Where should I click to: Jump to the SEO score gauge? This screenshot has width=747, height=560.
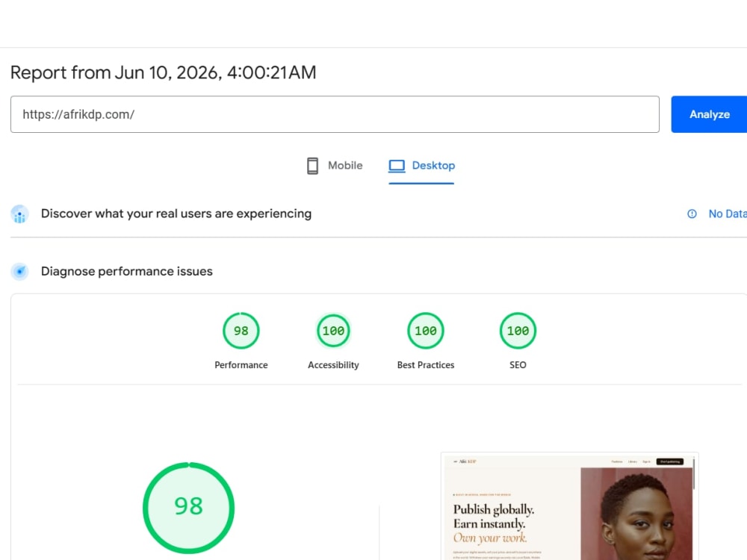point(518,331)
